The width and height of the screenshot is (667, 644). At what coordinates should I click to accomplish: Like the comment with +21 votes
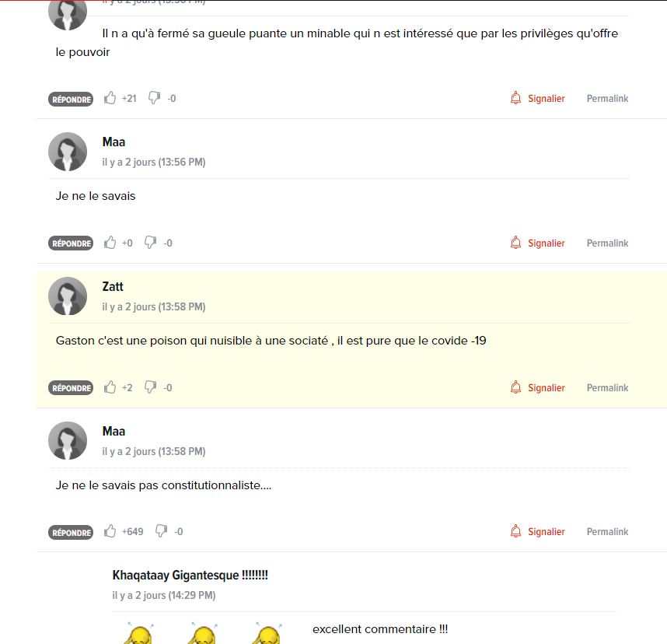[110, 98]
